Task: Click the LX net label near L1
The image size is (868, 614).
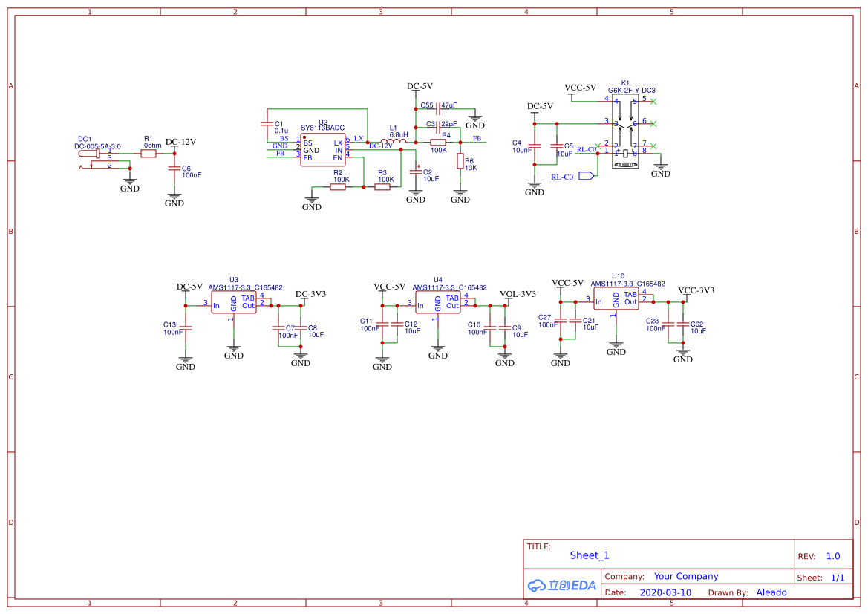Action: 359,138
